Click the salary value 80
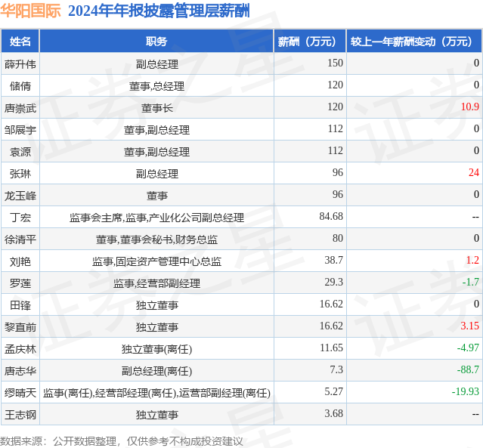Image resolution: width=483 pixels, height=448 pixels. point(338,238)
